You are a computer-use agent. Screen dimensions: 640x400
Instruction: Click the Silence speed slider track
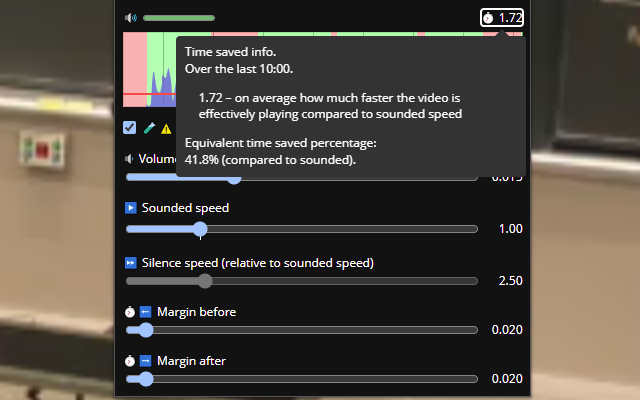pos(340,281)
